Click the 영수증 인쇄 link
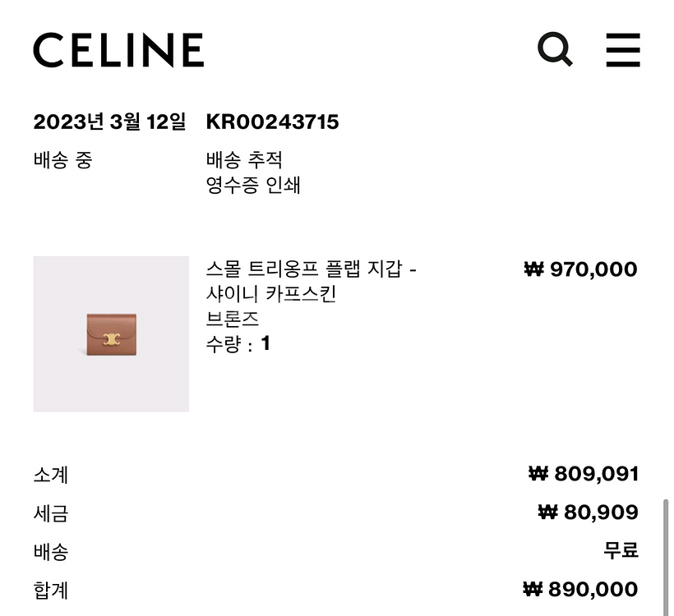Image resolution: width=674 pixels, height=616 pixels. pos(253,185)
